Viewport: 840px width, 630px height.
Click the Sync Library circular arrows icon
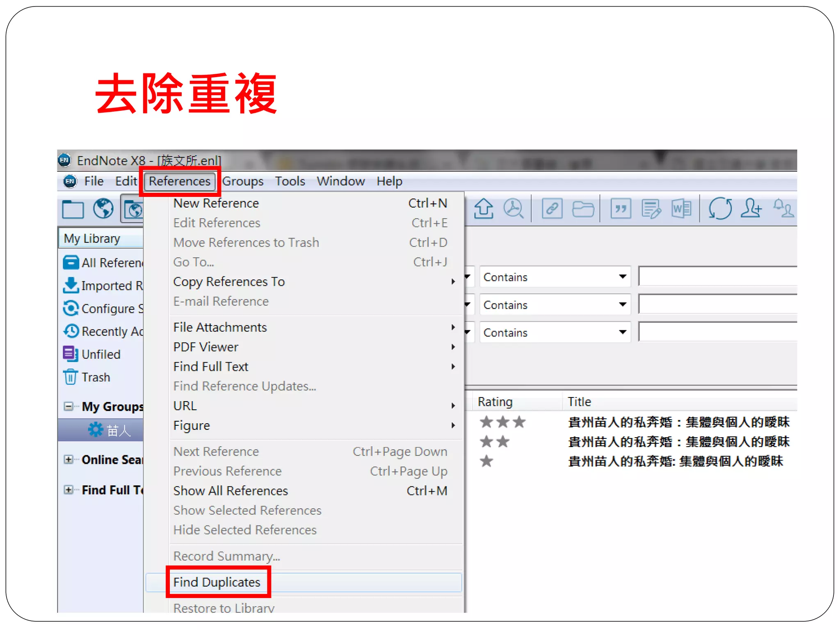pos(720,208)
